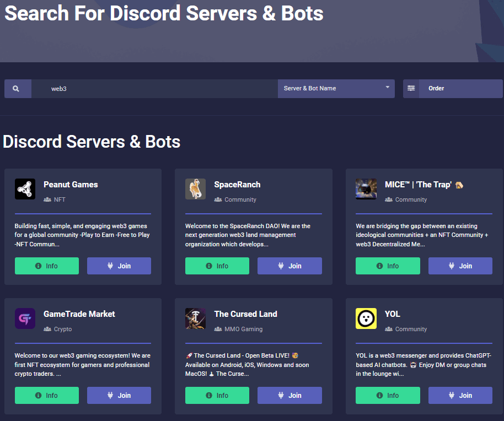Click the Community category icon under YOL
Viewport: 504px width, 421px height.
pos(389,329)
